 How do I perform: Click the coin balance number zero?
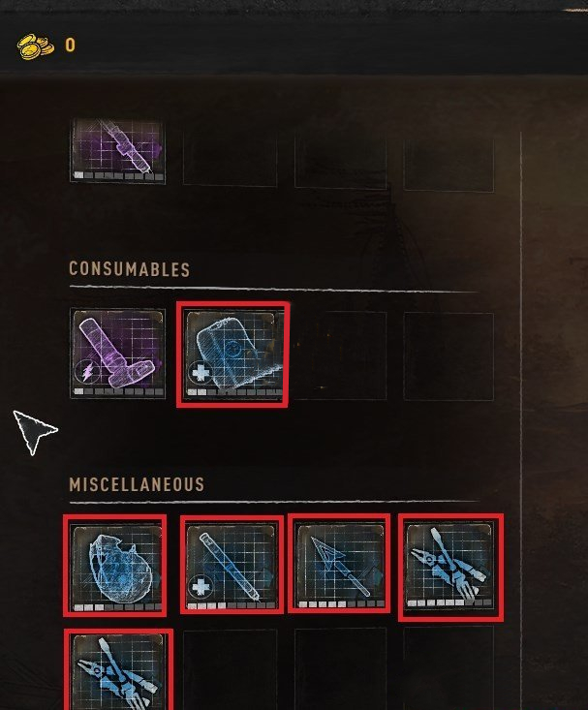coord(70,46)
